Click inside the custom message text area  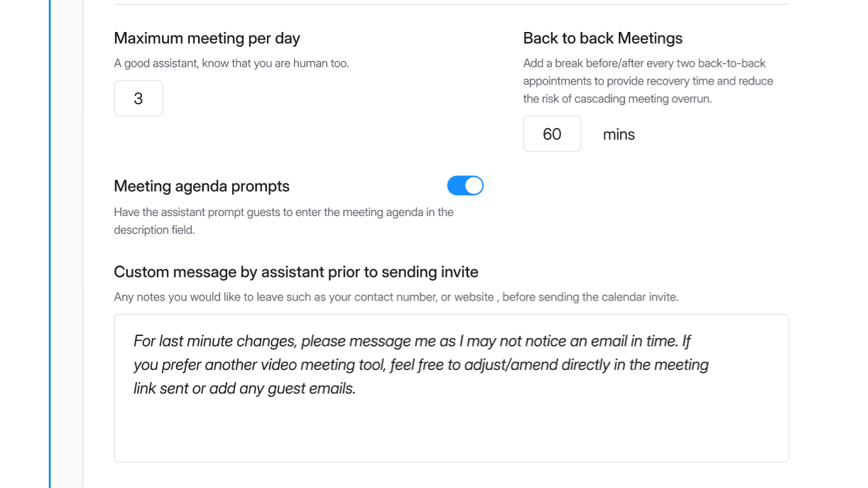451,387
